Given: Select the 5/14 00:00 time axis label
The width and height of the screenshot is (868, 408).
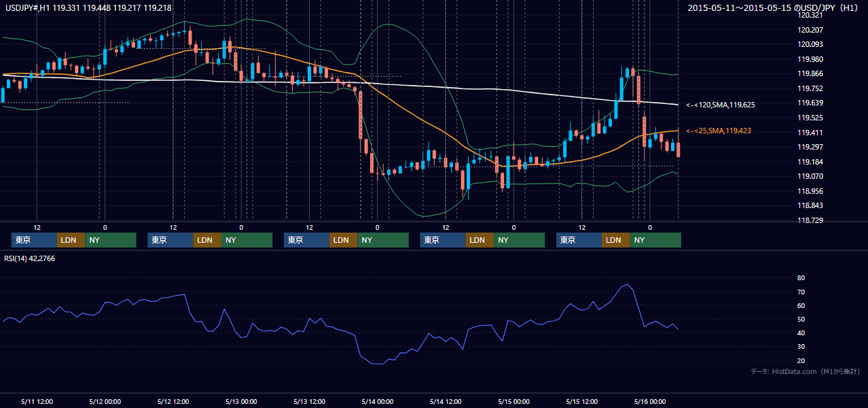Looking at the screenshot, I should (378, 401).
